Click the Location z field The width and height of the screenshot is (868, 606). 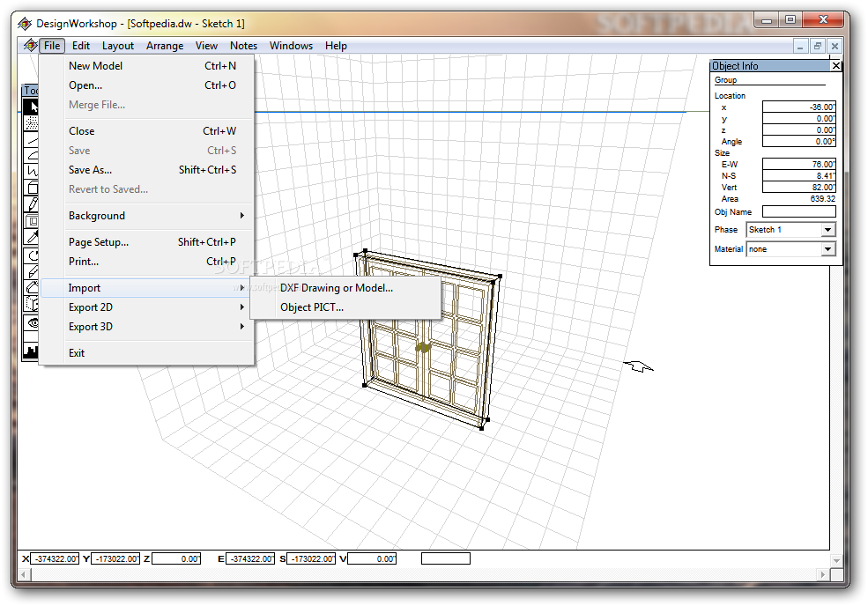(798, 130)
